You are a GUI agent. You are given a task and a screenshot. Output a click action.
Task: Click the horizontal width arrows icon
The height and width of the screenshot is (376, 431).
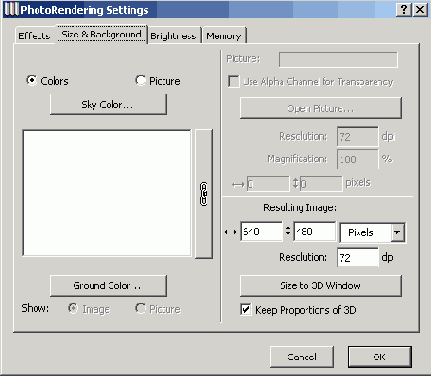pyautogui.click(x=231, y=231)
